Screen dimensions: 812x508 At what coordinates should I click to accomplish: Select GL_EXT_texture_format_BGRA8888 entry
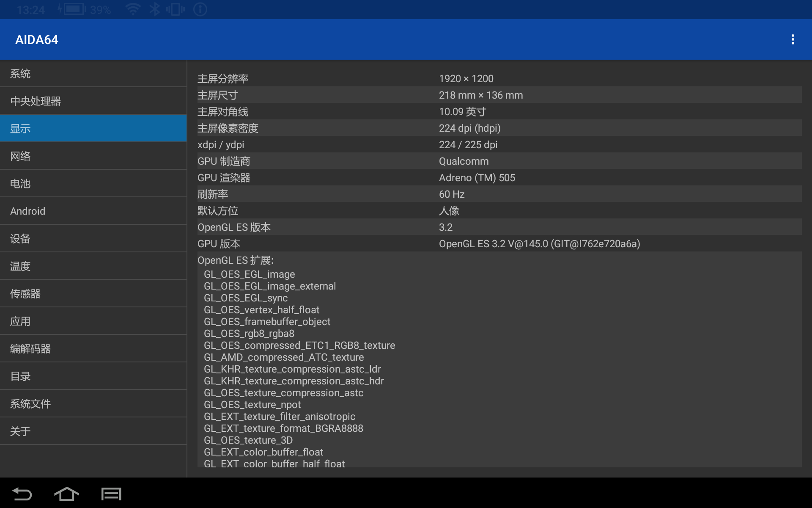pyautogui.click(x=283, y=428)
